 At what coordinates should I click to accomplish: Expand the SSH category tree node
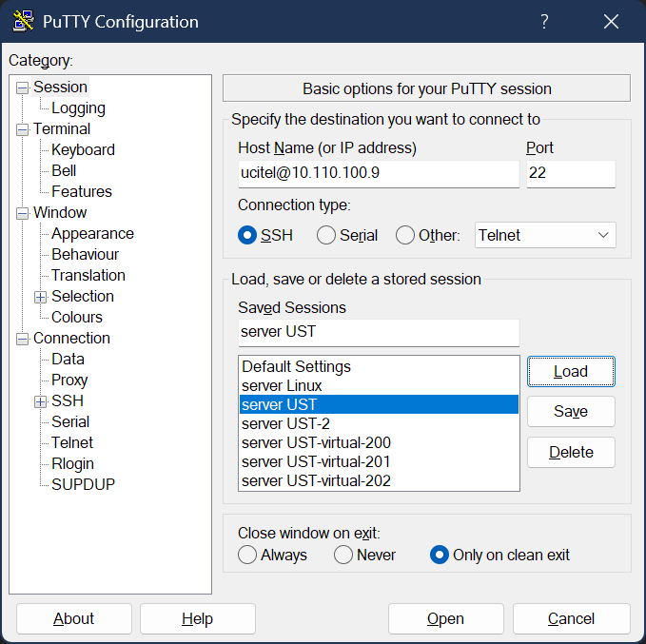(41, 401)
